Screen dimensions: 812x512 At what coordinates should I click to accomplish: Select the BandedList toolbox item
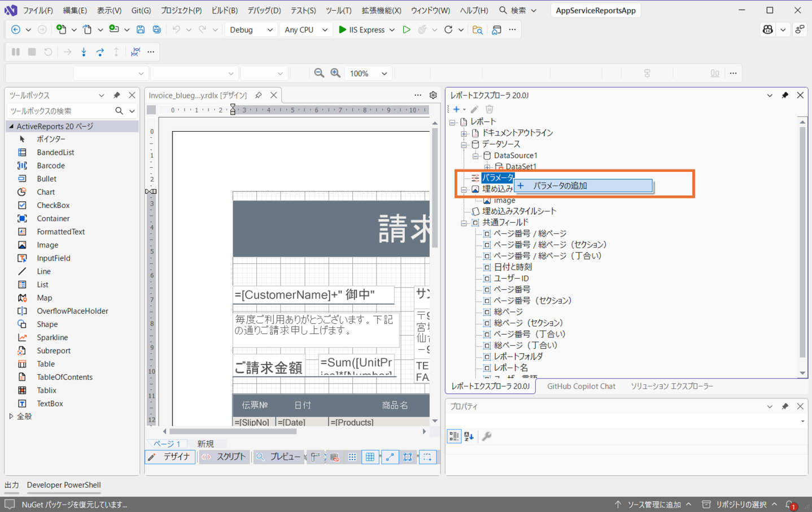(55, 153)
